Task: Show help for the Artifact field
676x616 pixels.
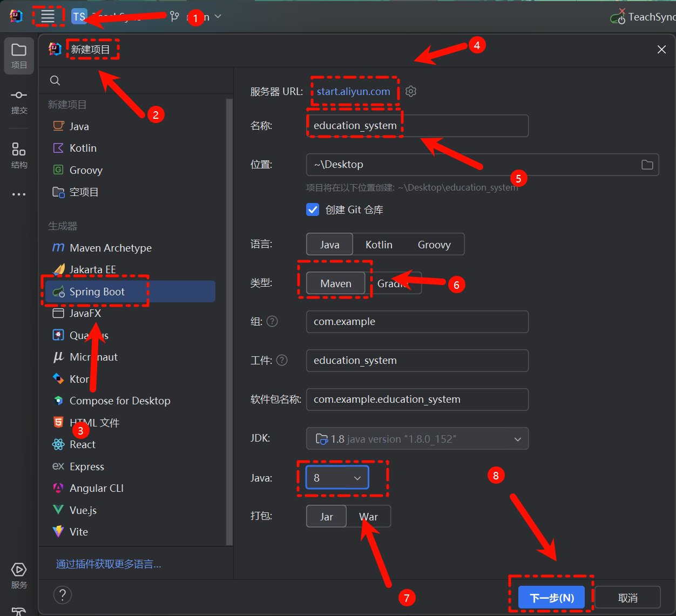Action: [x=282, y=360]
